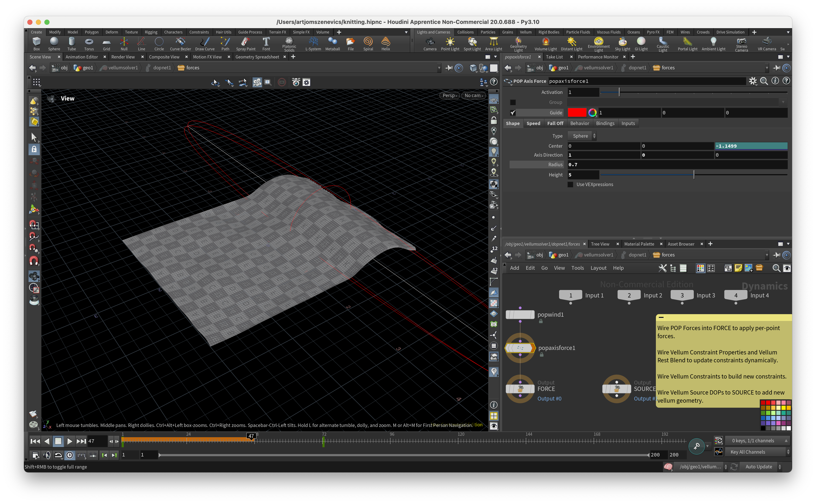The height and width of the screenshot is (504, 816).
Task: Uncheck the Guide checkbox
Action: pos(513,113)
